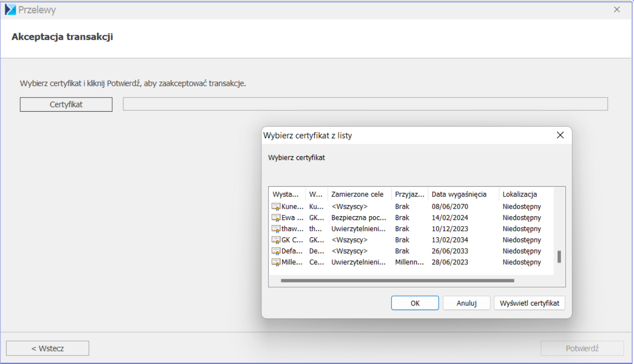Click the GK C... row certificate icon
This screenshot has width=634, height=364.
click(276, 240)
